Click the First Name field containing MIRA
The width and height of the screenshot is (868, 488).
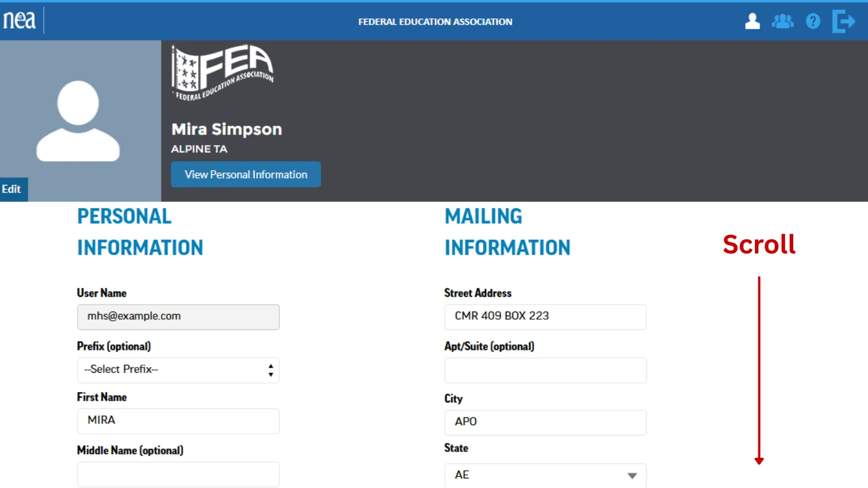[178, 421]
